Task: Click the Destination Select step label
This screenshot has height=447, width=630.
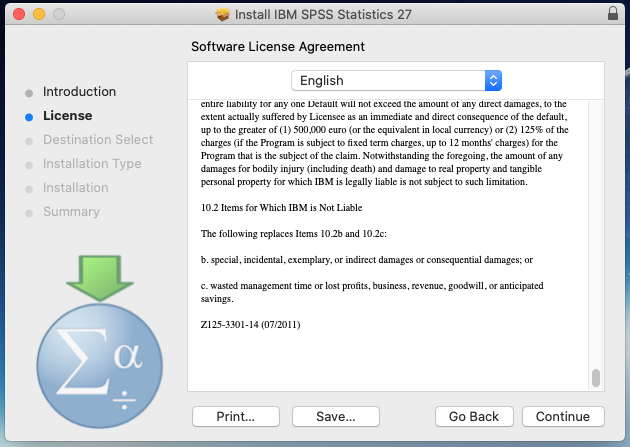Action: (98, 140)
